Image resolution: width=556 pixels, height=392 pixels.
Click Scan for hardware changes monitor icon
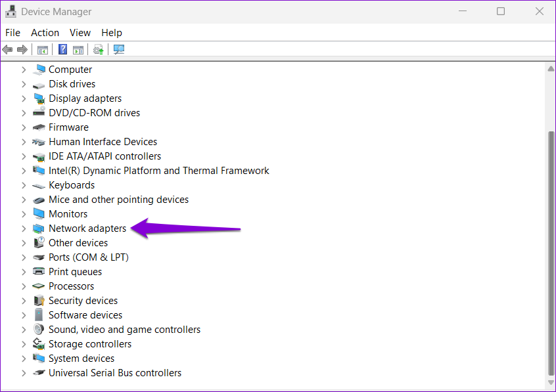[x=119, y=49]
